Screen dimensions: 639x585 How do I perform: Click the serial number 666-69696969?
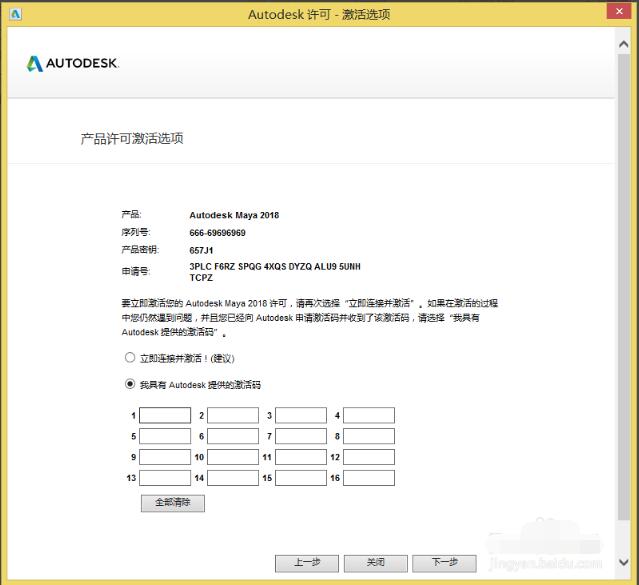click(217, 233)
